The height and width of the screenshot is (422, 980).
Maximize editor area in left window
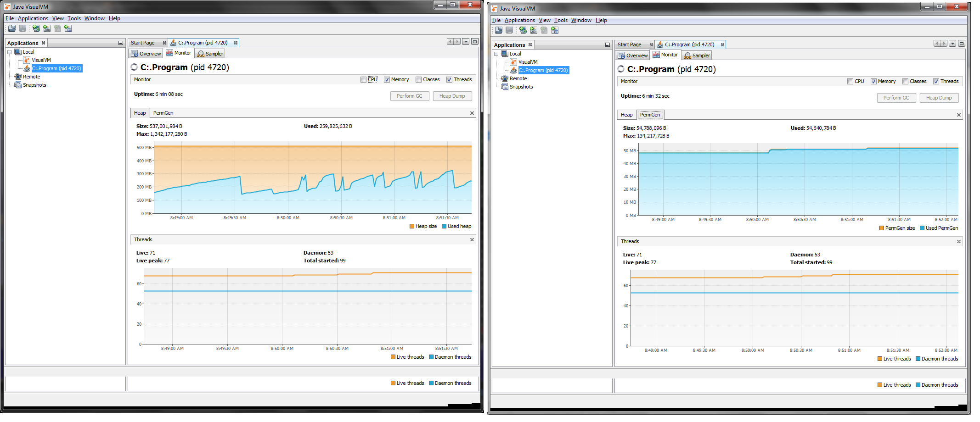click(475, 42)
